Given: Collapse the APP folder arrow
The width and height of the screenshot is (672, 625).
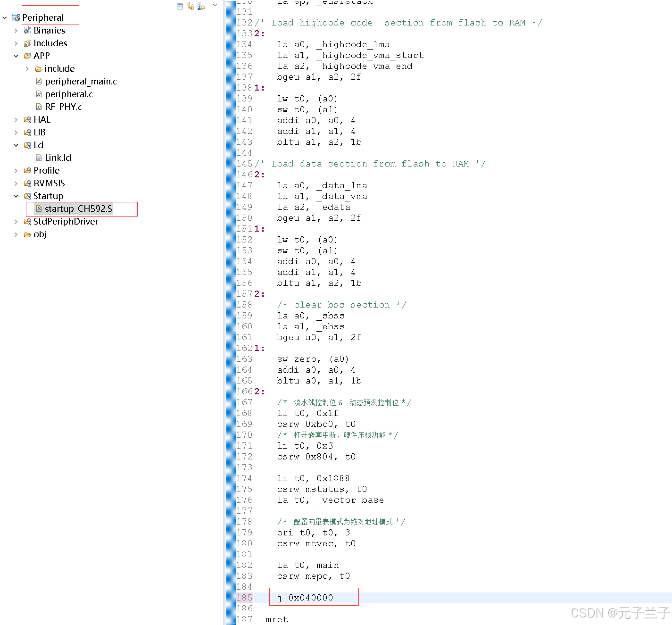Looking at the screenshot, I should coord(16,56).
